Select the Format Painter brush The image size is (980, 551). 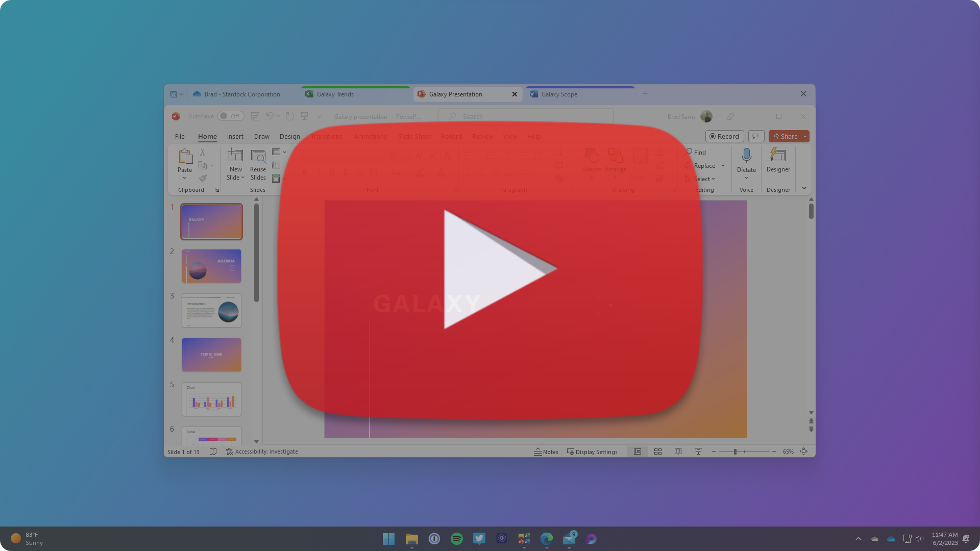pyautogui.click(x=203, y=178)
